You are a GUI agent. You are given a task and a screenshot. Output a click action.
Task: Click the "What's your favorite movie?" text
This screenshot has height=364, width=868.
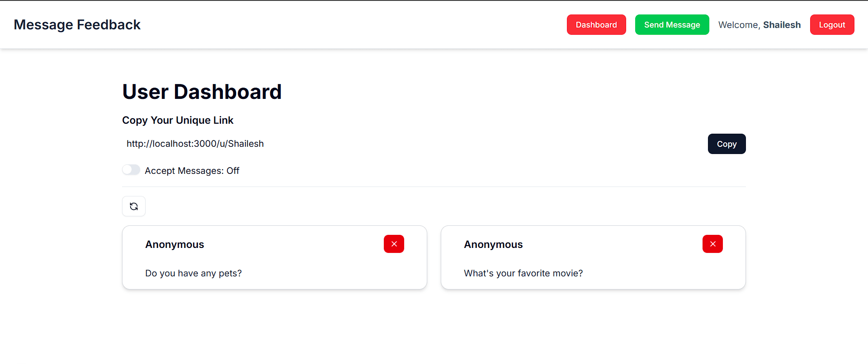(x=523, y=273)
